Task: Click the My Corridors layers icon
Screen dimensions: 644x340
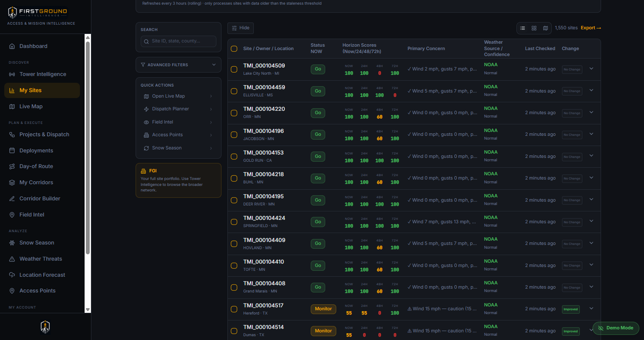Action: [12, 183]
